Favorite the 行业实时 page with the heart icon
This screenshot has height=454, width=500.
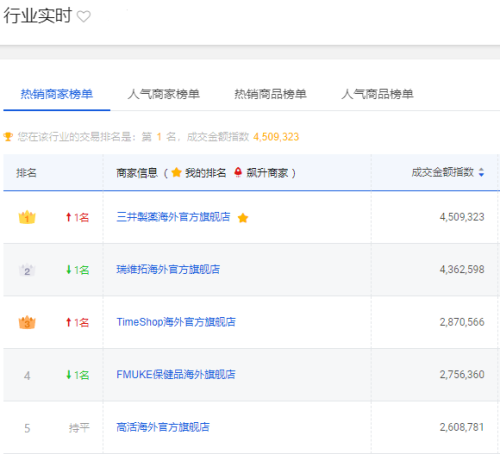(84, 16)
